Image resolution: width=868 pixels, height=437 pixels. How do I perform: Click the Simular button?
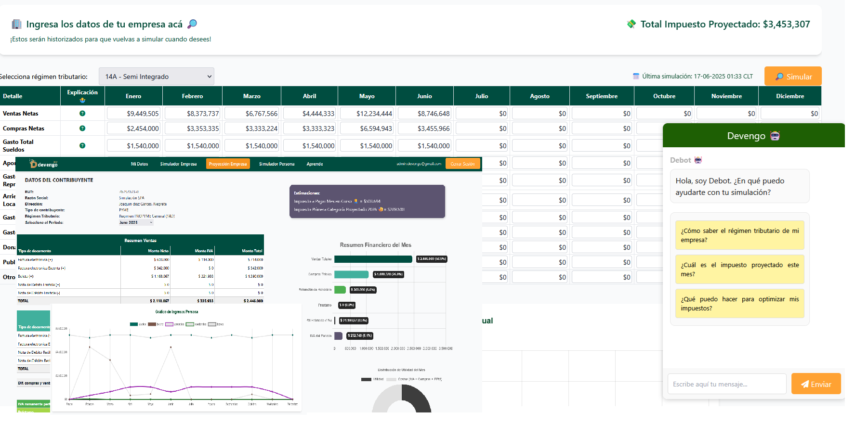point(793,77)
